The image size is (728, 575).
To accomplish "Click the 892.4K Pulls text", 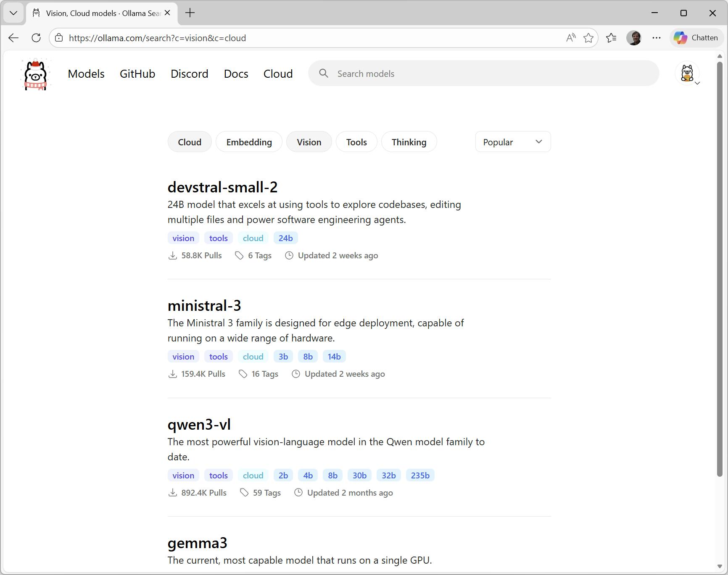I will click(204, 493).
